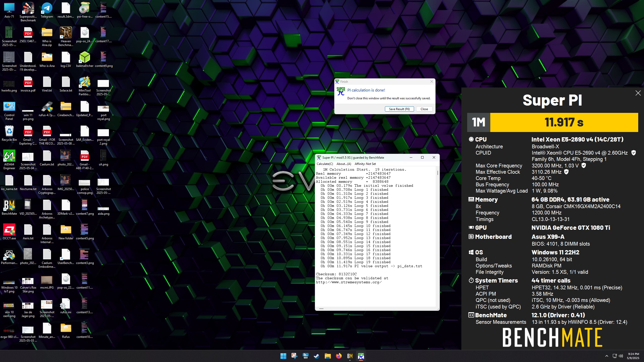Open the Nocturne.txt file

click(28, 183)
